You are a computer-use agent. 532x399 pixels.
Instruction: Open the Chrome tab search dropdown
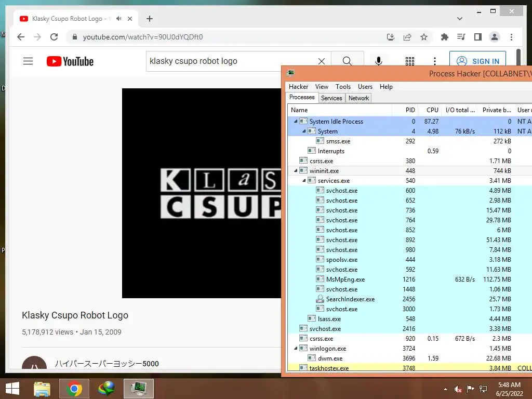[x=459, y=19]
